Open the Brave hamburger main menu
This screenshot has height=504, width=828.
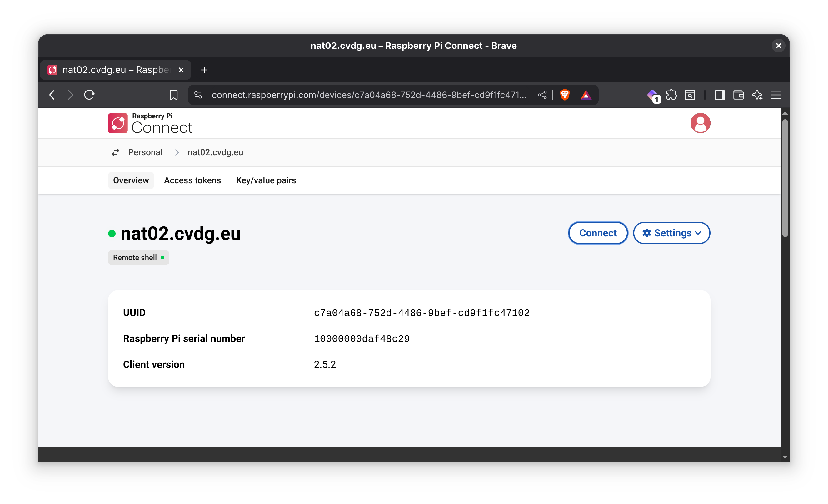(776, 95)
